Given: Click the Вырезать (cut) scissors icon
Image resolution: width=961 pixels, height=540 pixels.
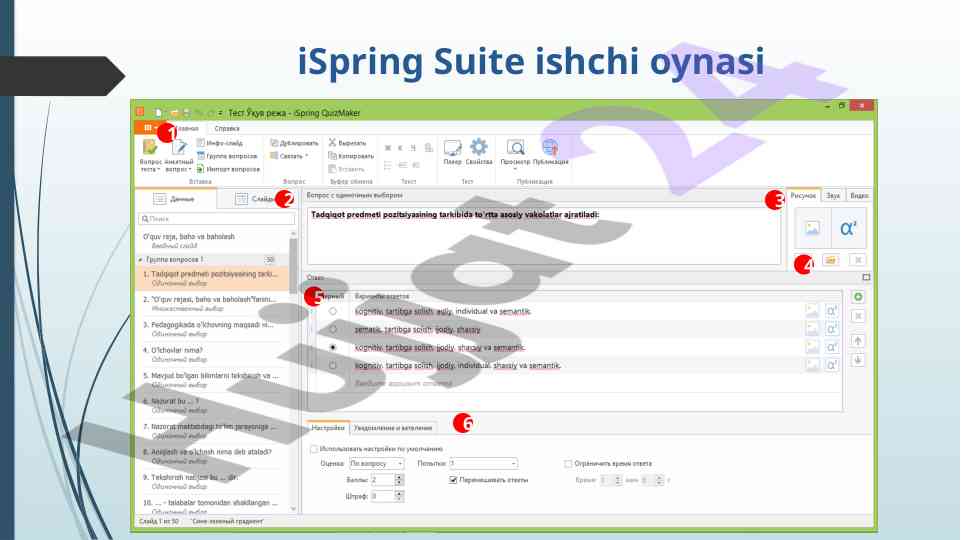Looking at the screenshot, I should pyautogui.click(x=332, y=142).
